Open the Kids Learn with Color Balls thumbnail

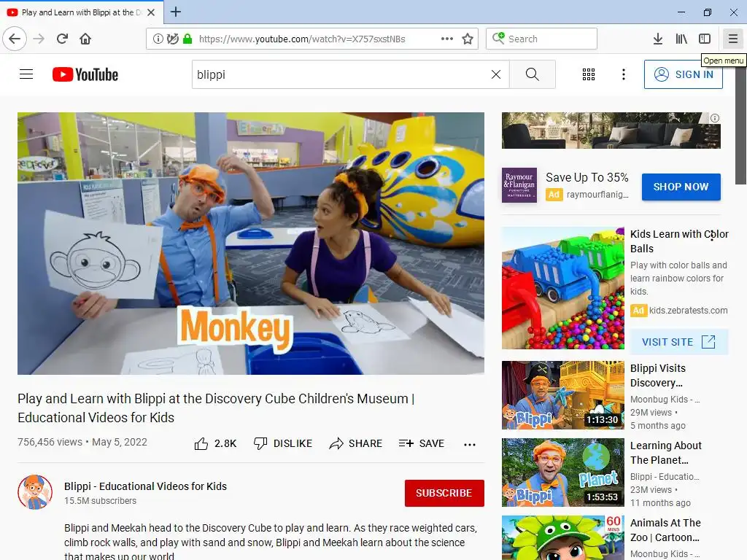coord(563,288)
